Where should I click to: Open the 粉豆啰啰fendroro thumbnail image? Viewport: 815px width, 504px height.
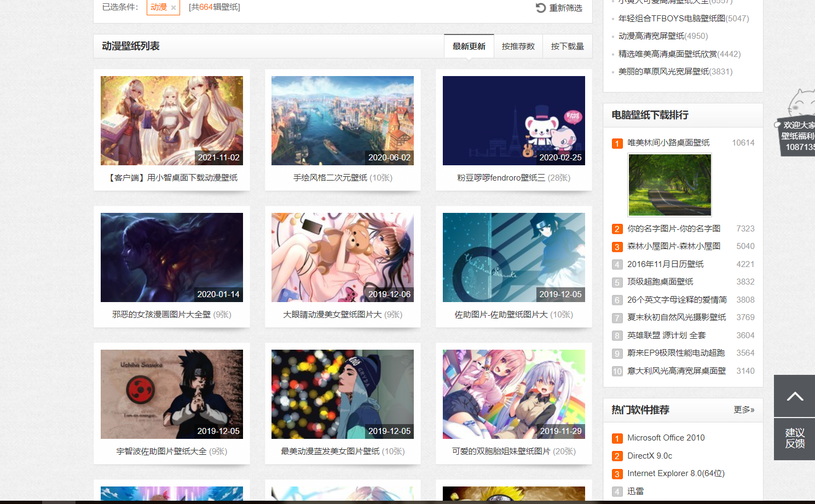point(514,120)
